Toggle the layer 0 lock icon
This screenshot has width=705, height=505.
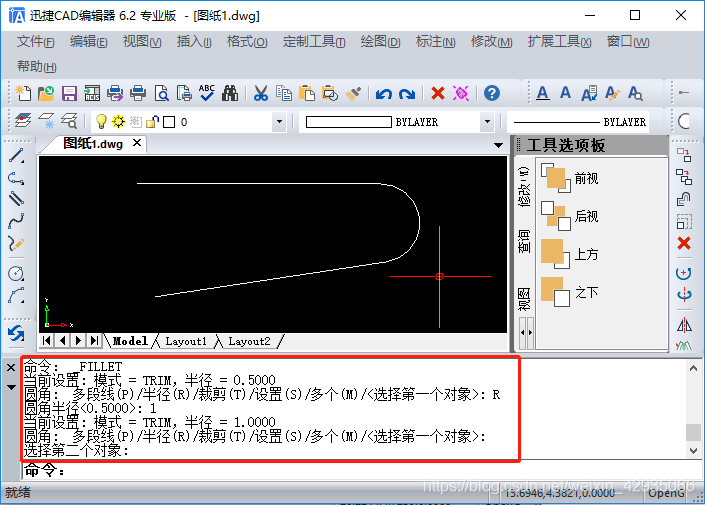152,121
